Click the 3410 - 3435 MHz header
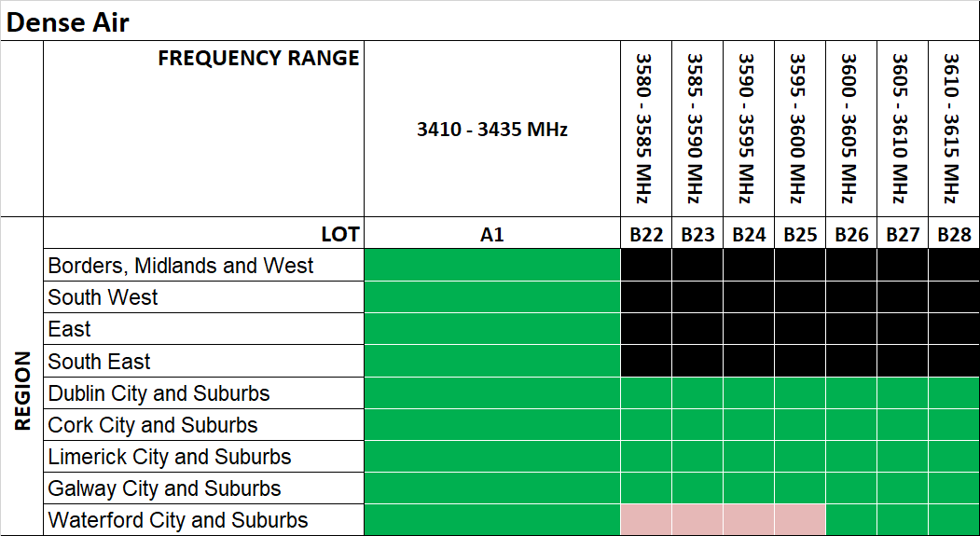This screenshot has width=980, height=536. point(491,130)
